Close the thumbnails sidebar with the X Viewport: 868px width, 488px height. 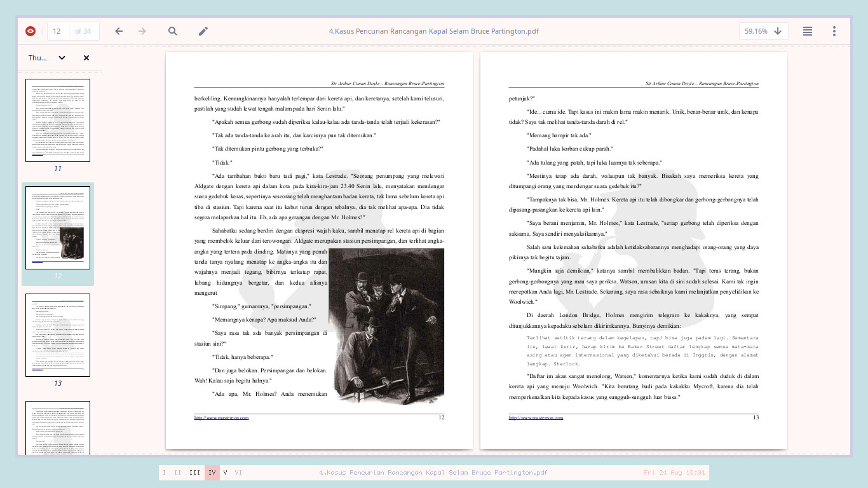(86, 58)
